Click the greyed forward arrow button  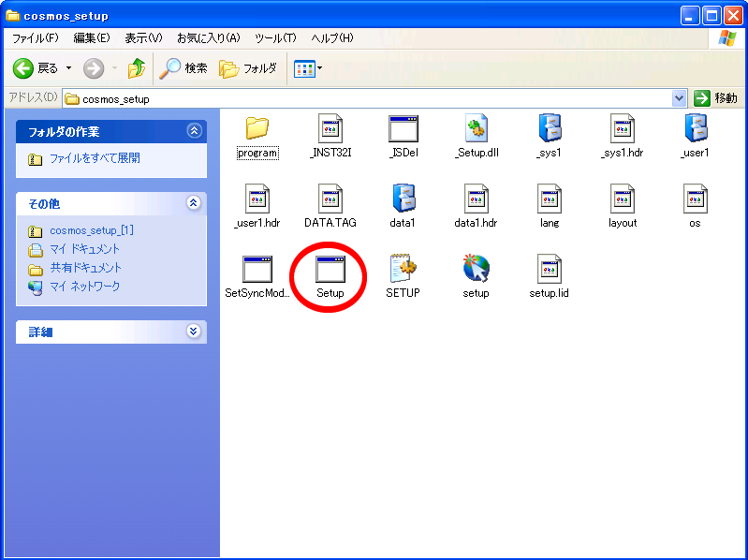94,68
